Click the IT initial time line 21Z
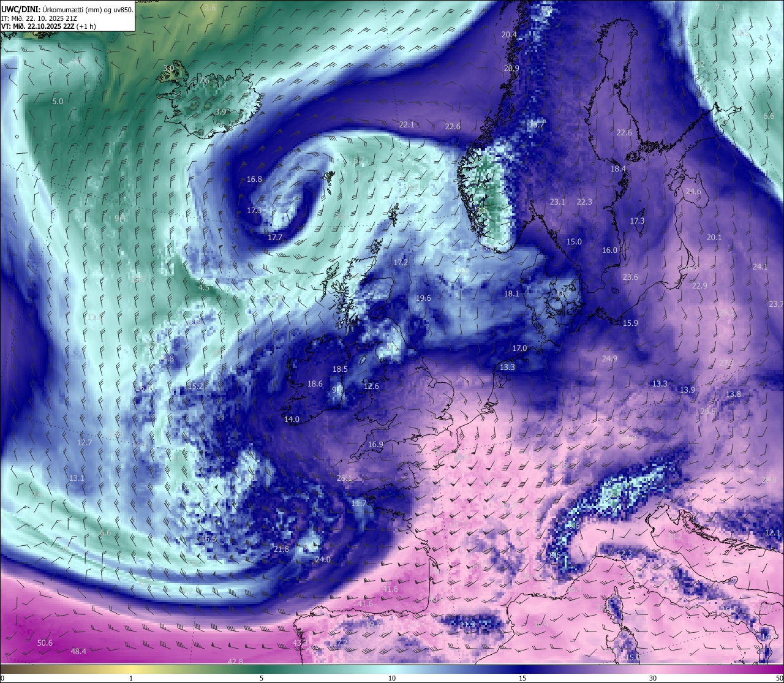 point(39,18)
